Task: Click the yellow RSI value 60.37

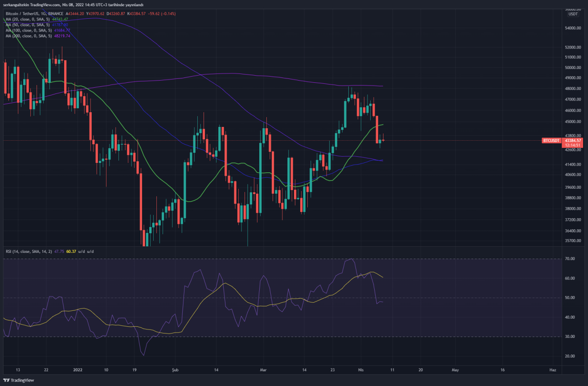Action: point(70,252)
